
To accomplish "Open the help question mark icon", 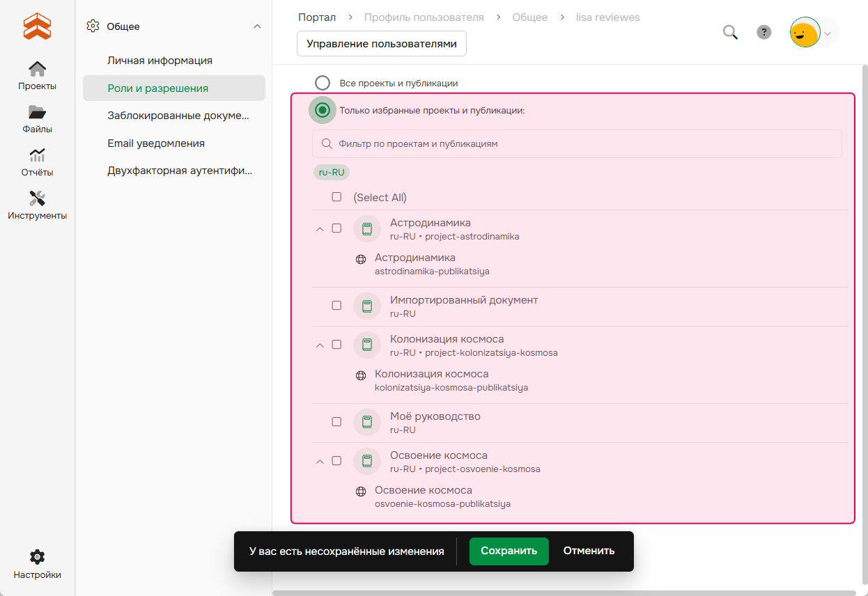I will 764,32.
